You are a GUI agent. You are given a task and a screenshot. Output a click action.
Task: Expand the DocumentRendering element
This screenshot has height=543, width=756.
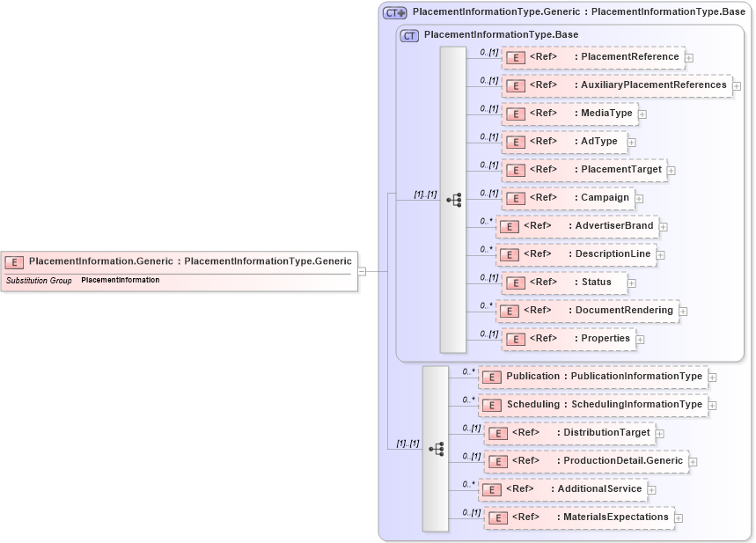coord(683,311)
